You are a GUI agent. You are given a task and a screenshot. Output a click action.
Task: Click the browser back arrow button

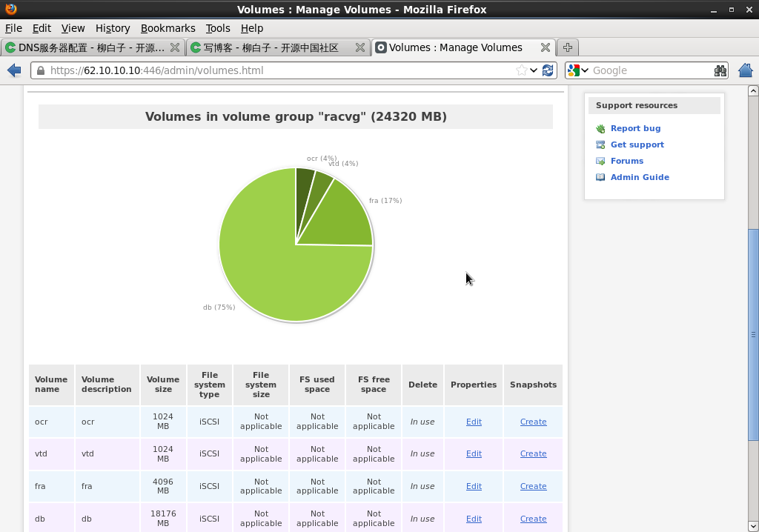coord(13,70)
